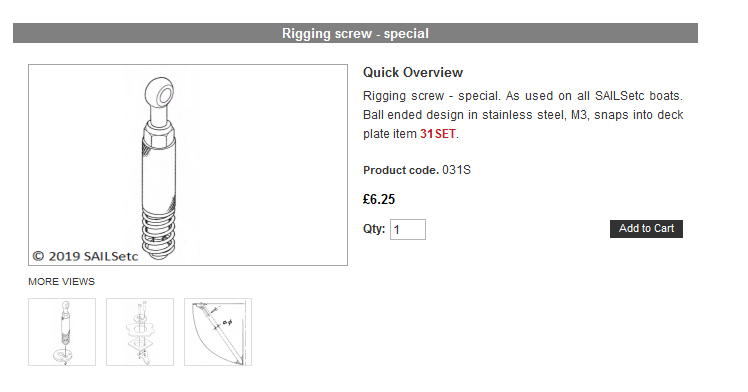Viewport: 748px width, 392px height.
Task: Click the © 2019 SAILSetc watermark
Action: [85, 256]
